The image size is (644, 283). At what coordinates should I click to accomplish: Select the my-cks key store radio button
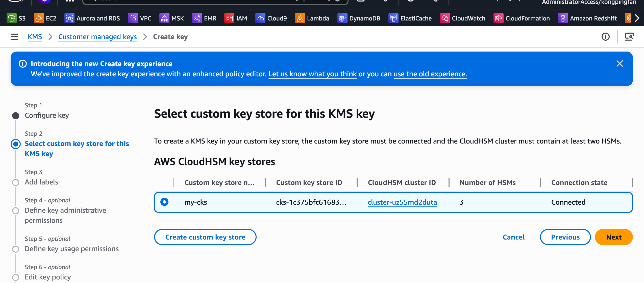[x=164, y=202]
